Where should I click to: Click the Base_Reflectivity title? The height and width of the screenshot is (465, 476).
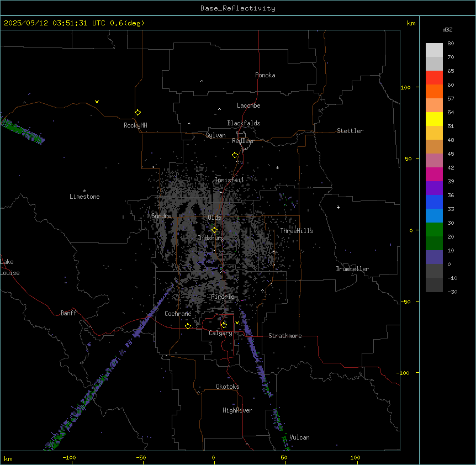click(x=238, y=8)
